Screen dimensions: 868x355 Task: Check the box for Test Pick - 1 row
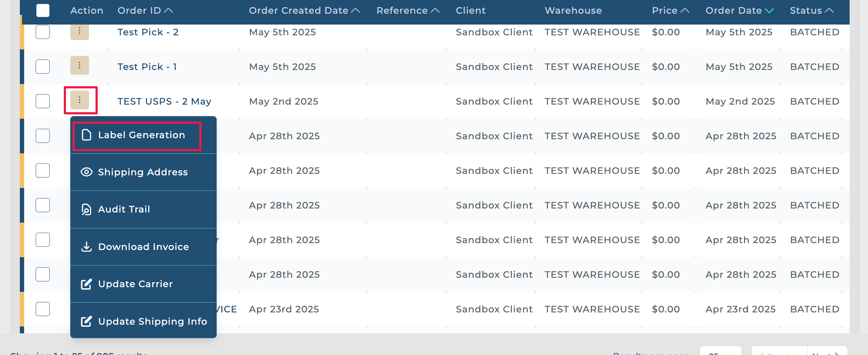point(43,67)
